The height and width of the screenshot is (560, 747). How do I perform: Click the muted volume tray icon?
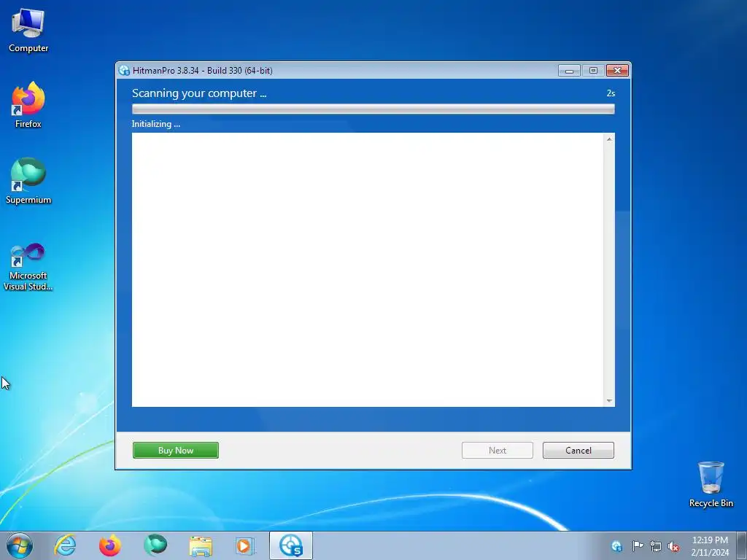click(x=673, y=546)
